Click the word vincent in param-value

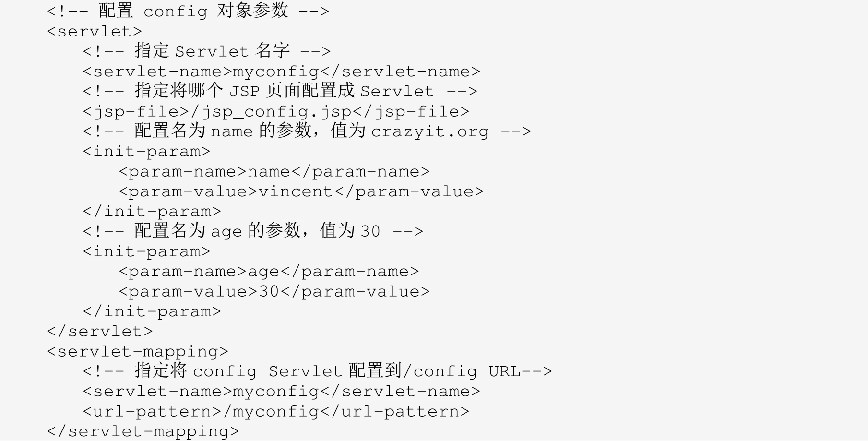coord(296,191)
